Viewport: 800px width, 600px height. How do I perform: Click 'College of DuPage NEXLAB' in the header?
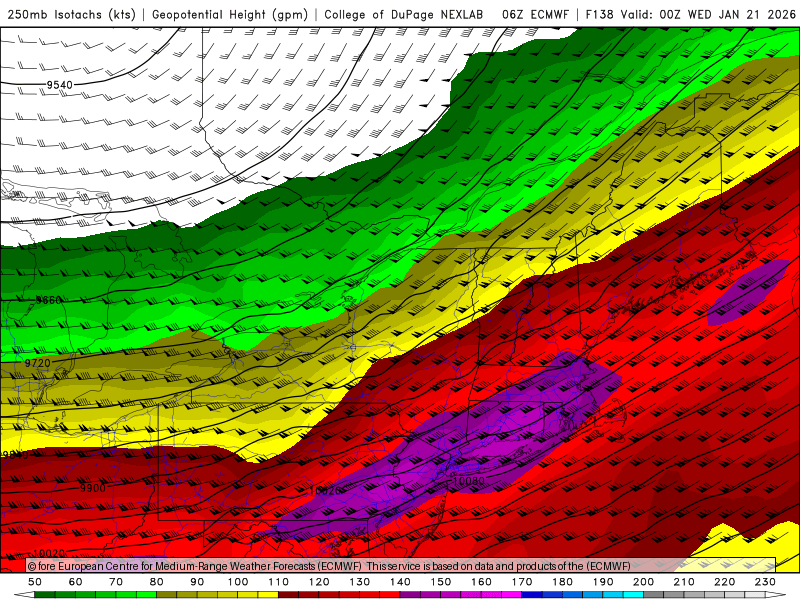click(x=404, y=14)
